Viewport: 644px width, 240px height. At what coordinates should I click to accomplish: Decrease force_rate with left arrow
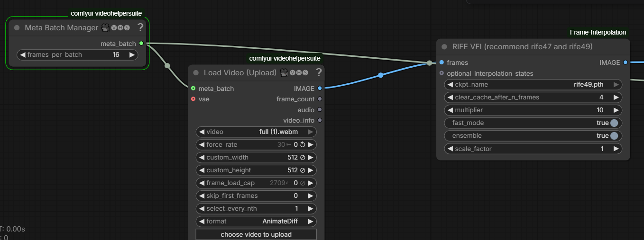[x=201, y=144]
